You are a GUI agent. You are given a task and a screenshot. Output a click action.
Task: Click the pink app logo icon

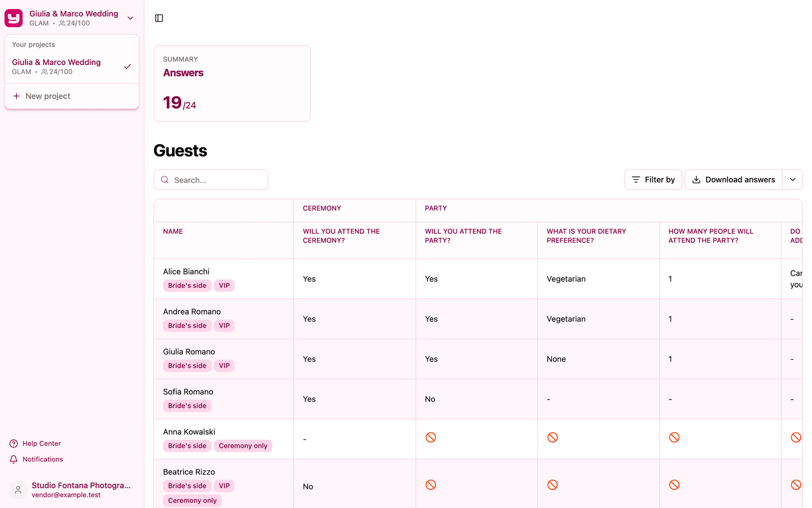tap(14, 18)
